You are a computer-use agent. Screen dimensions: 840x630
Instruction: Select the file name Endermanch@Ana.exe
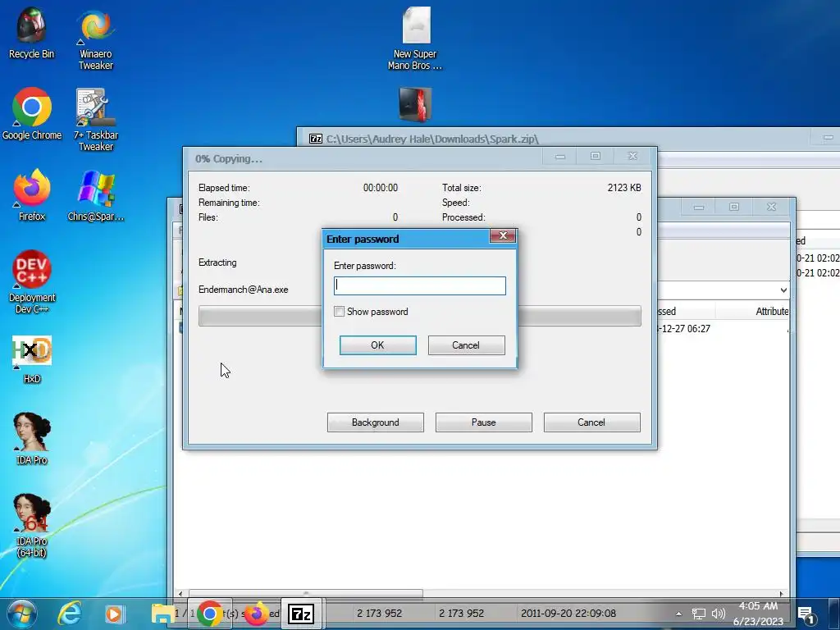(243, 290)
